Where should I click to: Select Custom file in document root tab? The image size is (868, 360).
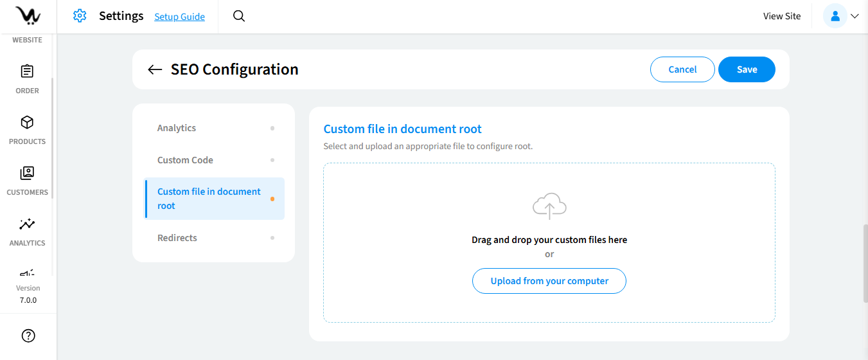209,199
